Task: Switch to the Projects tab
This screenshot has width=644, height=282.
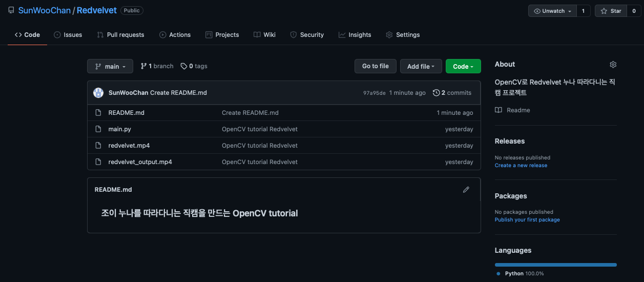Action: tap(222, 35)
